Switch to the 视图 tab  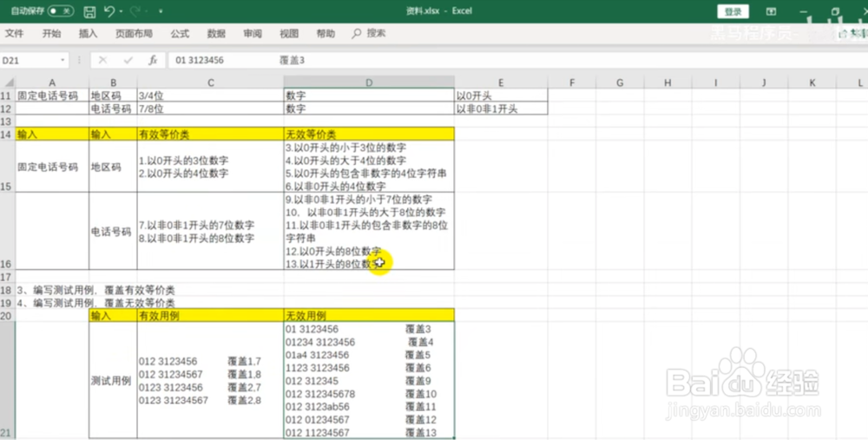pos(289,34)
